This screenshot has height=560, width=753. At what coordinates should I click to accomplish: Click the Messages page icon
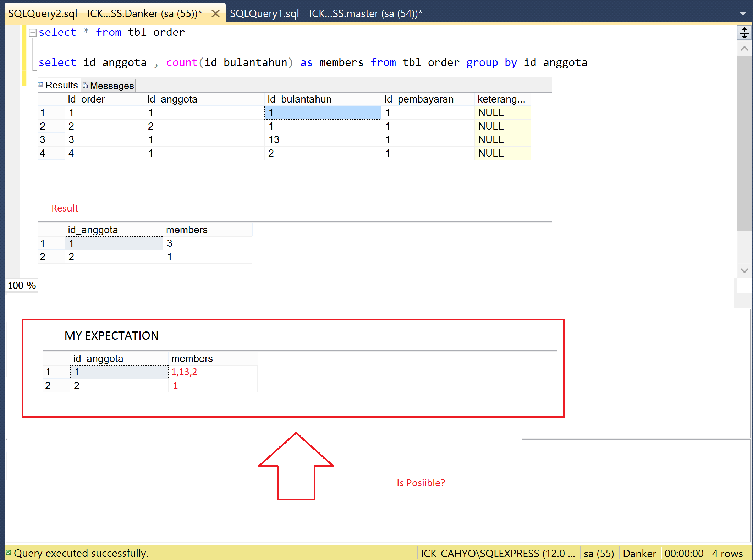point(85,86)
